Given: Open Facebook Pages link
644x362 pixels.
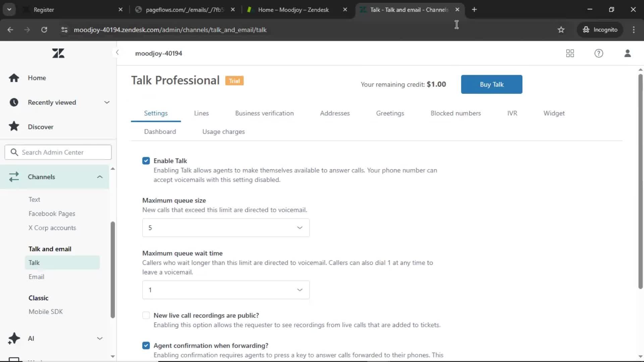Looking at the screenshot, I should coord(52,214).
